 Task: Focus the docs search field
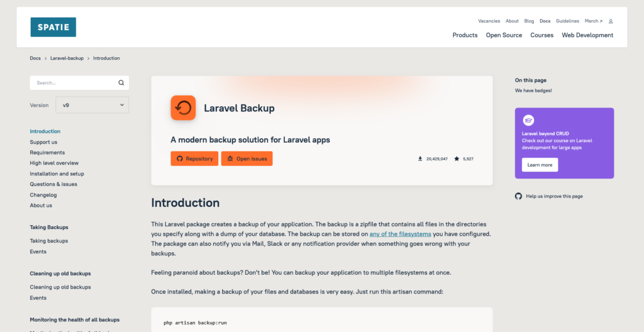coord(72,83)
